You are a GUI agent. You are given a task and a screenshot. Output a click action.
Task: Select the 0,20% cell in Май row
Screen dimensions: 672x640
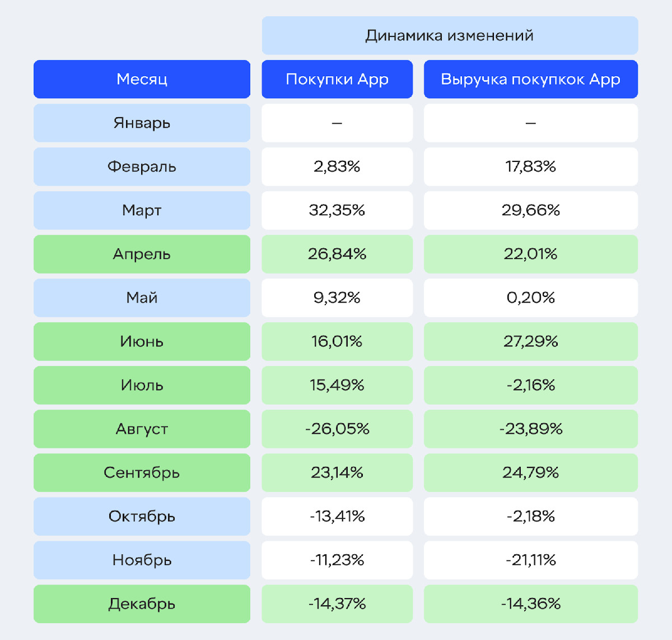pos(530,298)
